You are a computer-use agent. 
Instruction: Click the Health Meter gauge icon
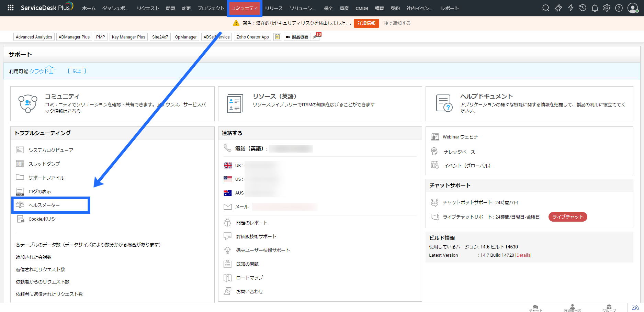click(20, 205)
